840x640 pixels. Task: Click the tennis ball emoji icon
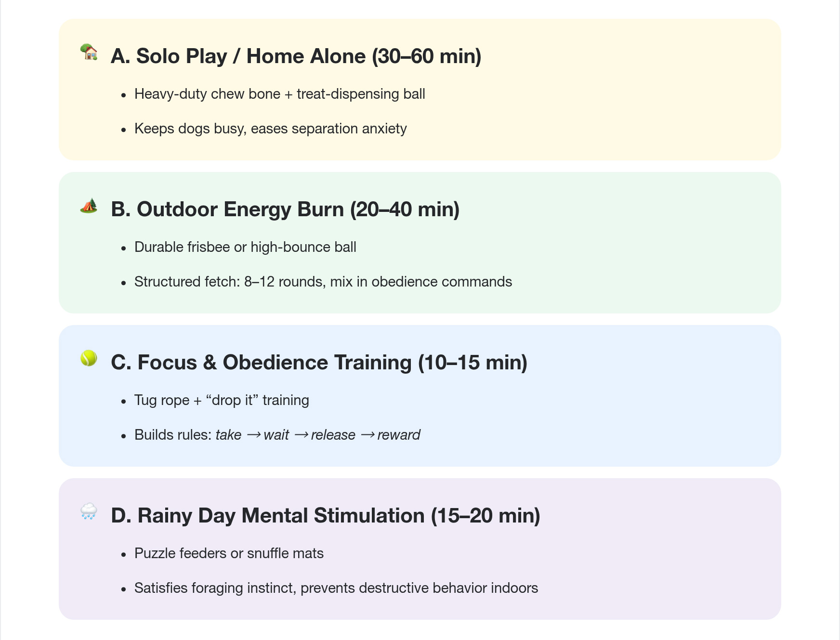[89, 358]
